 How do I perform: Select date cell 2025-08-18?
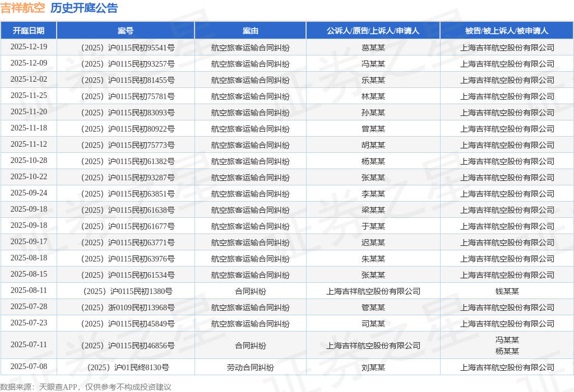point(29,258)
